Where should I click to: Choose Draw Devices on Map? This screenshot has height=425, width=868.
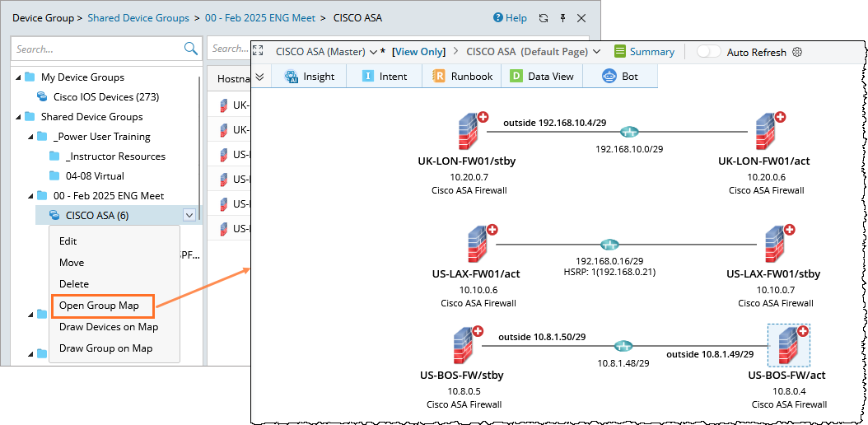click(109, 327)
